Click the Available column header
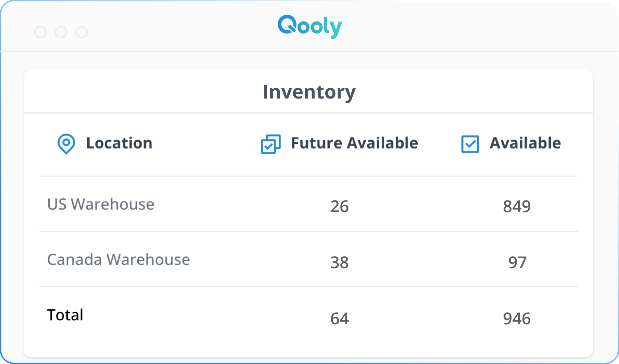This screenshot has width=619, height=364. click(x=525, y=143)
